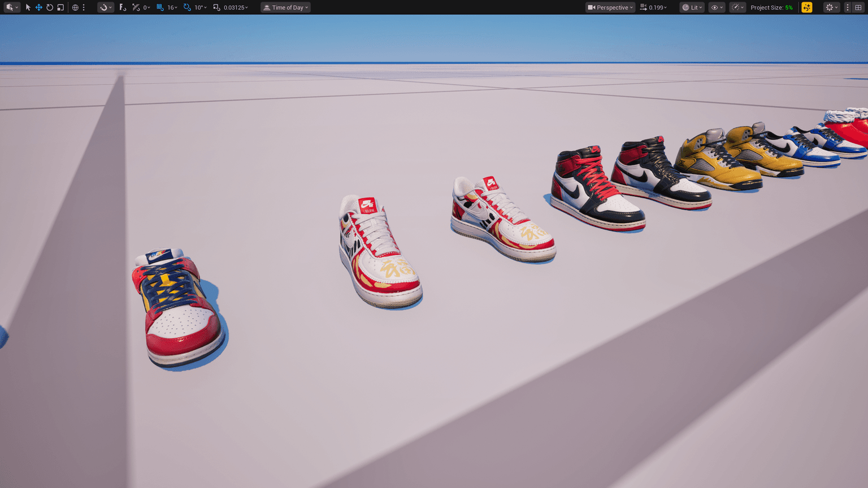Open the Lit view mode menu
Viewport: 868px width, 488px height.
(692, 7)
